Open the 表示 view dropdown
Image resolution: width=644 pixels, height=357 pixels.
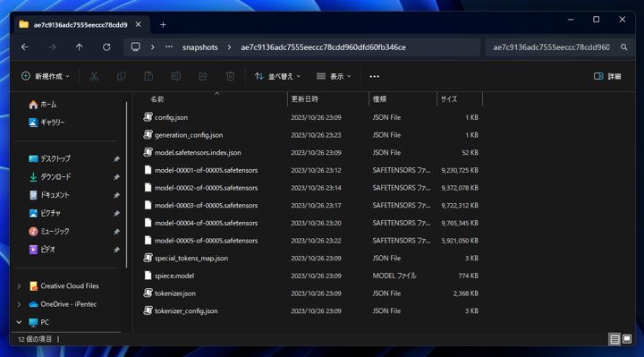coord(334,76)
